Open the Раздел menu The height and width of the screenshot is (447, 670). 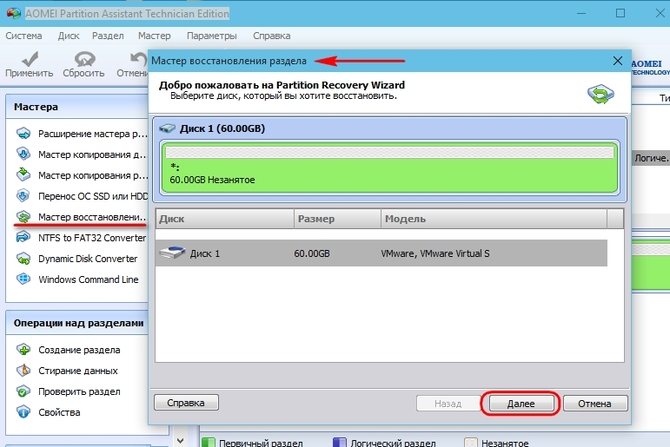point(108,36)
